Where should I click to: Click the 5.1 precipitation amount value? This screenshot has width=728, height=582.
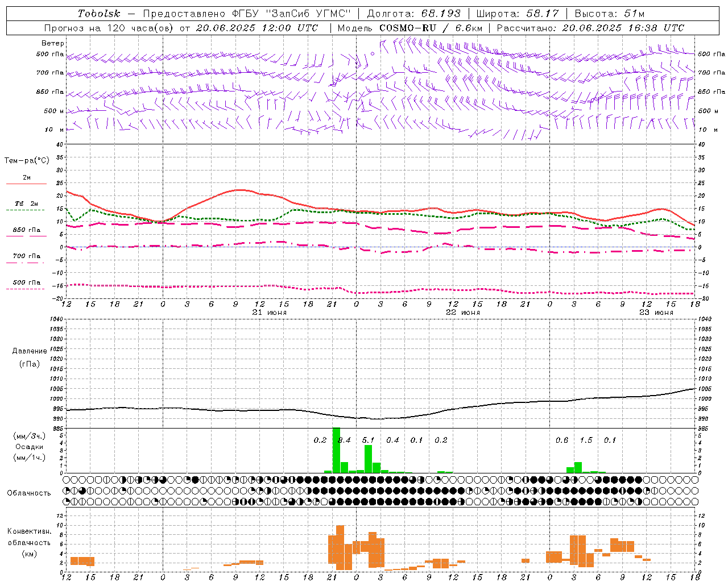pyautogui.click(x=369, y=440)
